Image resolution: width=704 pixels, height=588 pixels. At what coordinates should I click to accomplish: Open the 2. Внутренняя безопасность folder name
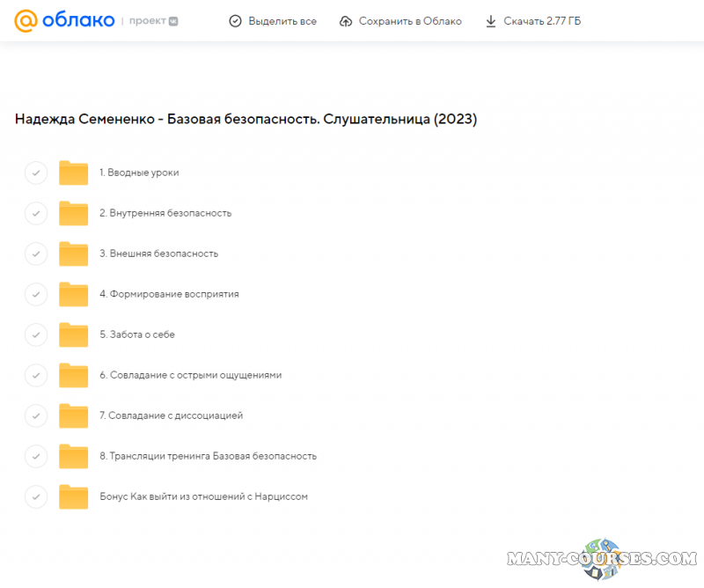[165, 213]
